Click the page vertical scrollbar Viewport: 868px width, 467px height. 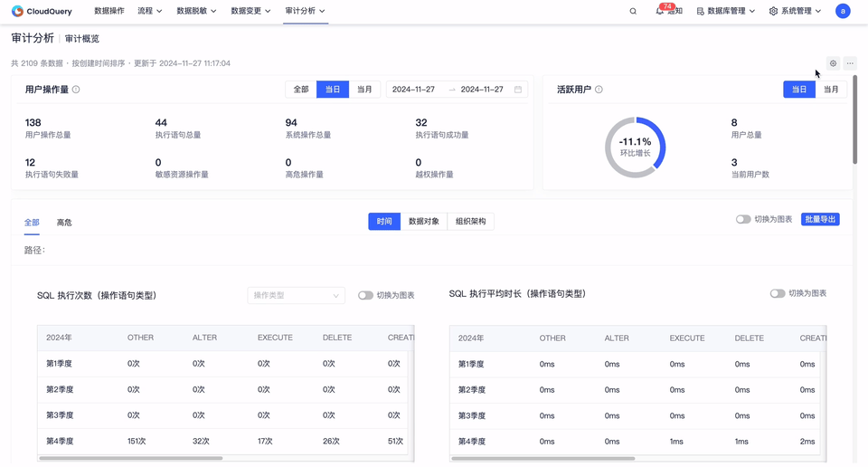(854, 119)
